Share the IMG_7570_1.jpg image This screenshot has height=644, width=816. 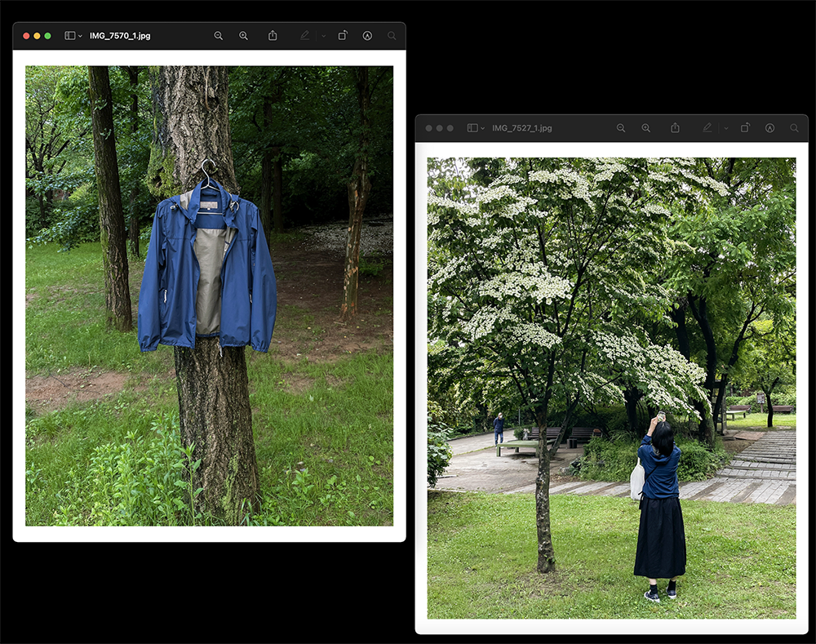(273, 36)
